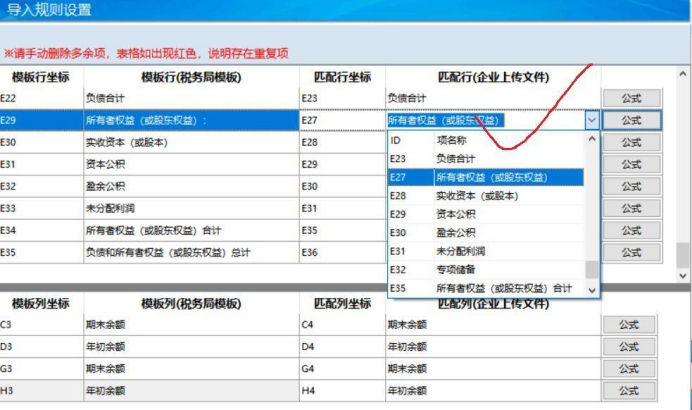Select the E30 实收资本 template row cell

pyautogui.click(x=190, y=142)
